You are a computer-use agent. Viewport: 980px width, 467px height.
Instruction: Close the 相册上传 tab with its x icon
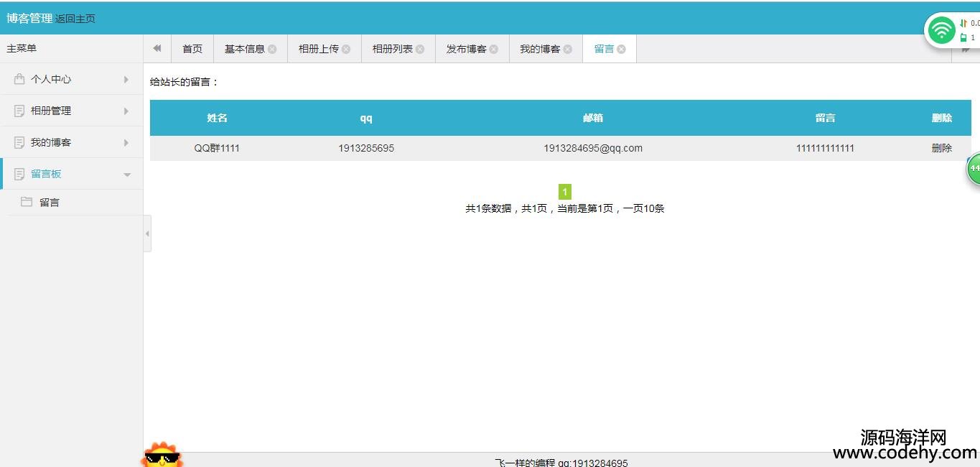(346, 50)
